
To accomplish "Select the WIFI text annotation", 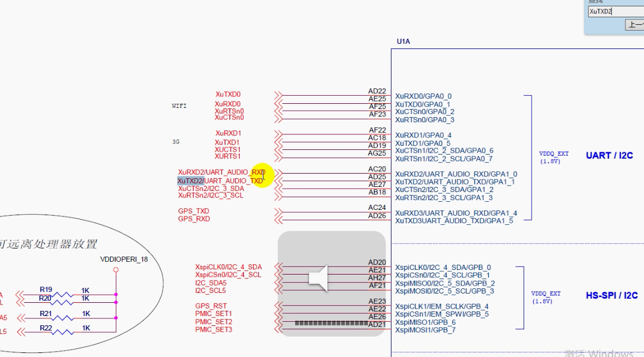I will coord(179,106).
